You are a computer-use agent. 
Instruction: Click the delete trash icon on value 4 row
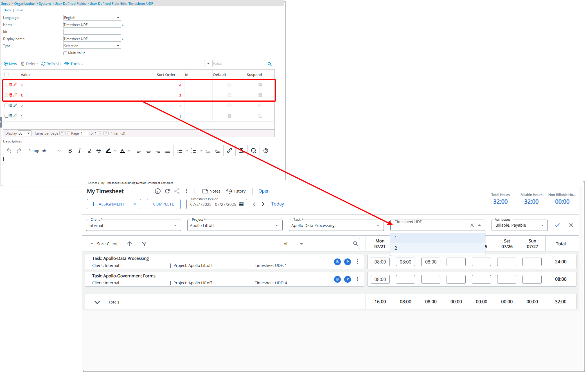coord(11,84)
